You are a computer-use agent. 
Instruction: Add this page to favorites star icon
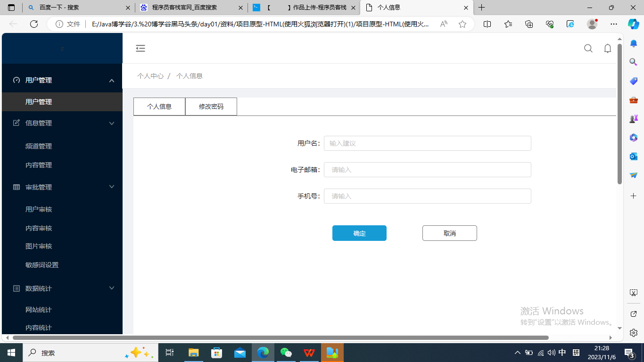click(462, 24)
